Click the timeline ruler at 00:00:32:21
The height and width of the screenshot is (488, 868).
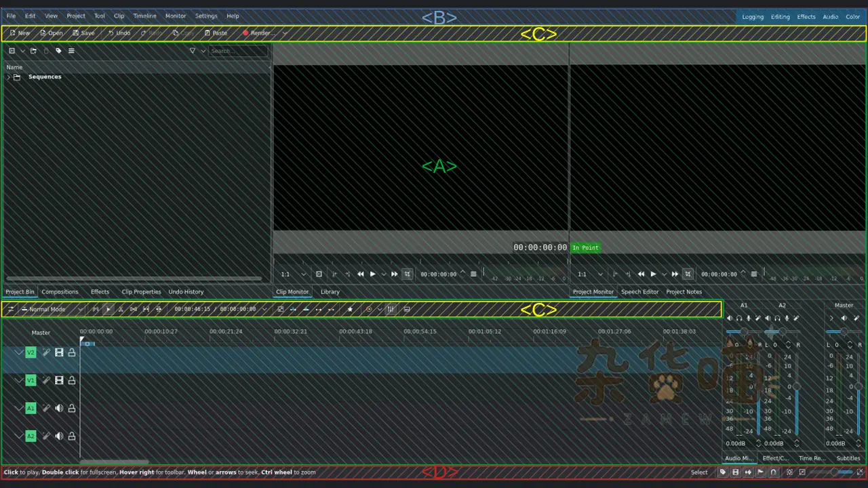pyautogui.click(x=290, y=331)
